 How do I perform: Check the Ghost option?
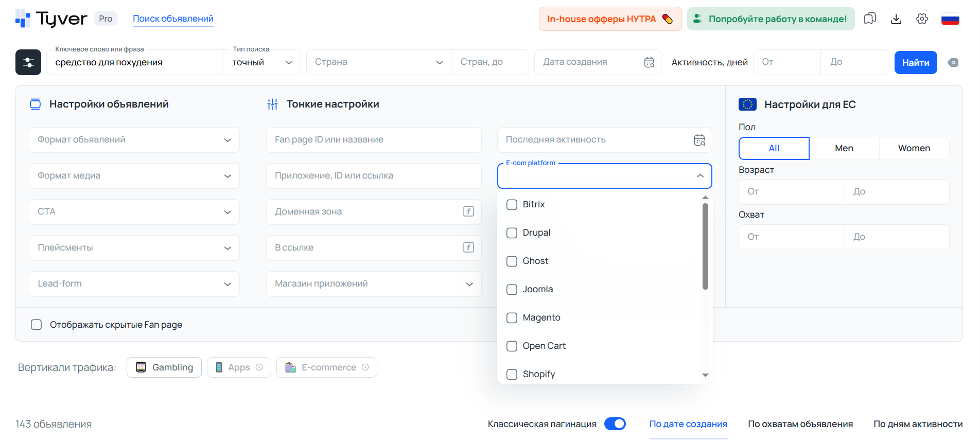512,261
